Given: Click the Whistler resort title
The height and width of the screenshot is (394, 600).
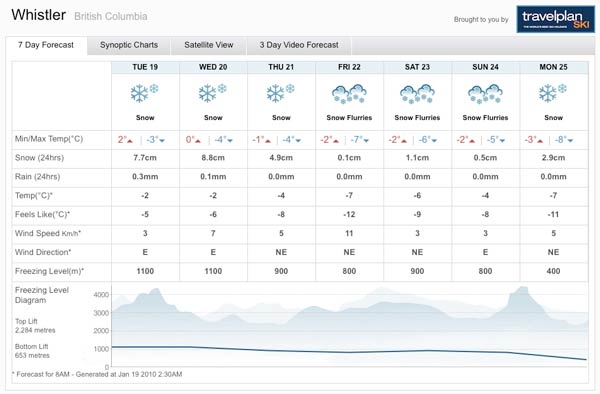Looking at the screenshot, I should pos(39,15).
